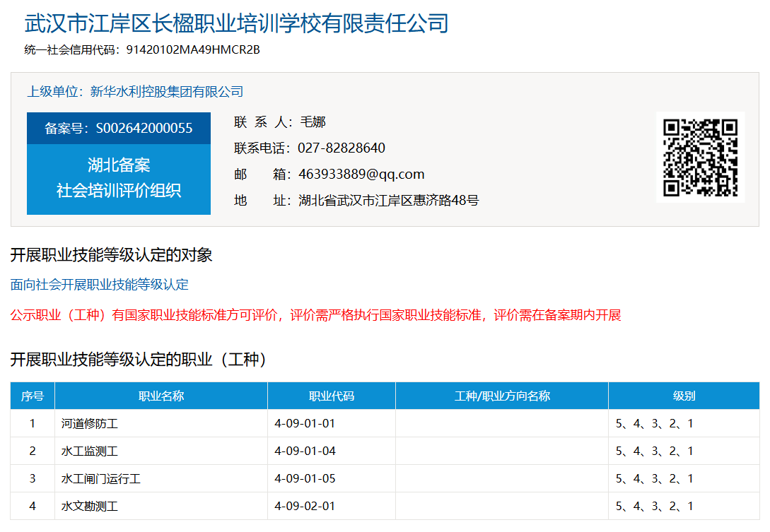Click the 工种/职业方向名称 column header
The height and width of the screenshot is (532, 770).
pyautogui.click(x=502, y=396)
